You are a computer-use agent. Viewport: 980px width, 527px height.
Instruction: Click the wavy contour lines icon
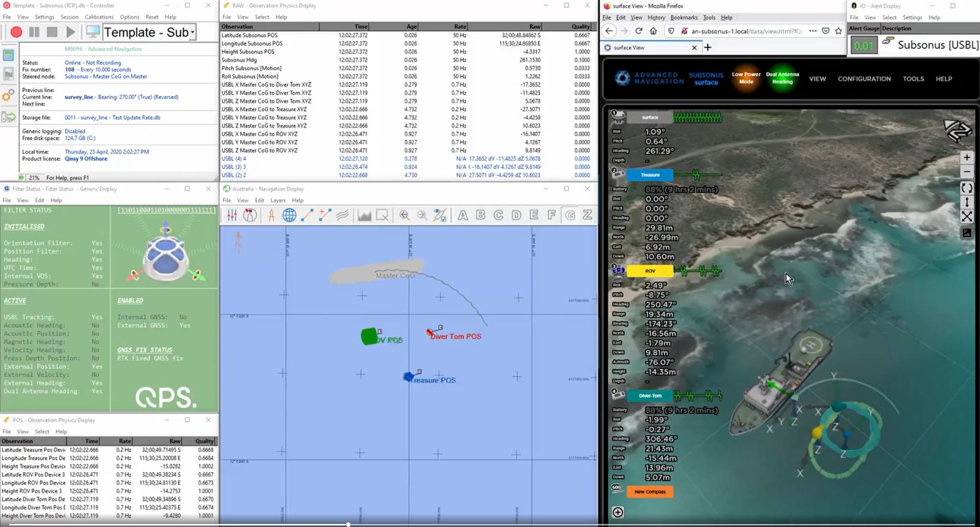click(342, 215)
